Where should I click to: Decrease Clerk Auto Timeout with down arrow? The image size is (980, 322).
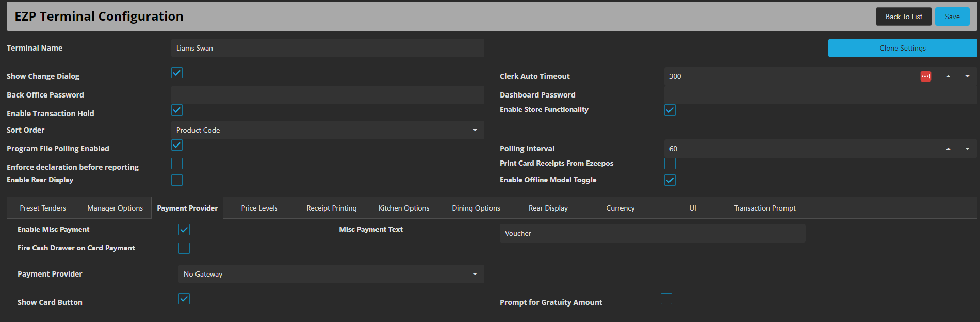coord(967,76)
